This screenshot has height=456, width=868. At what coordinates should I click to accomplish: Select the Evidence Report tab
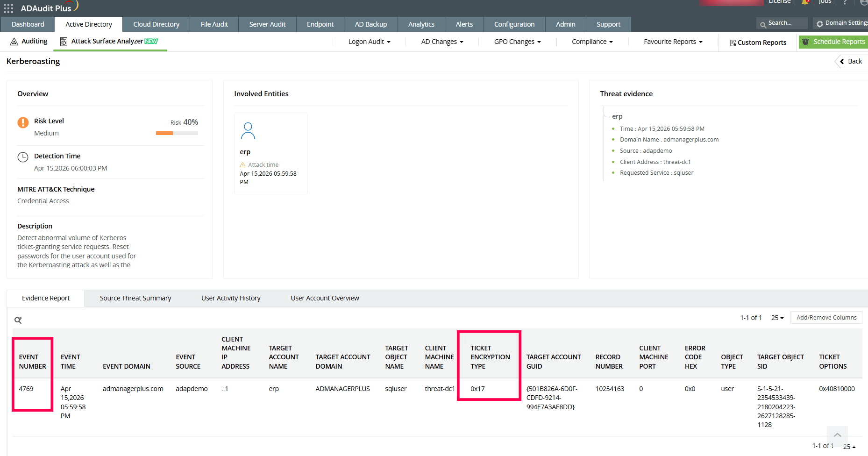tap(46, 298)
